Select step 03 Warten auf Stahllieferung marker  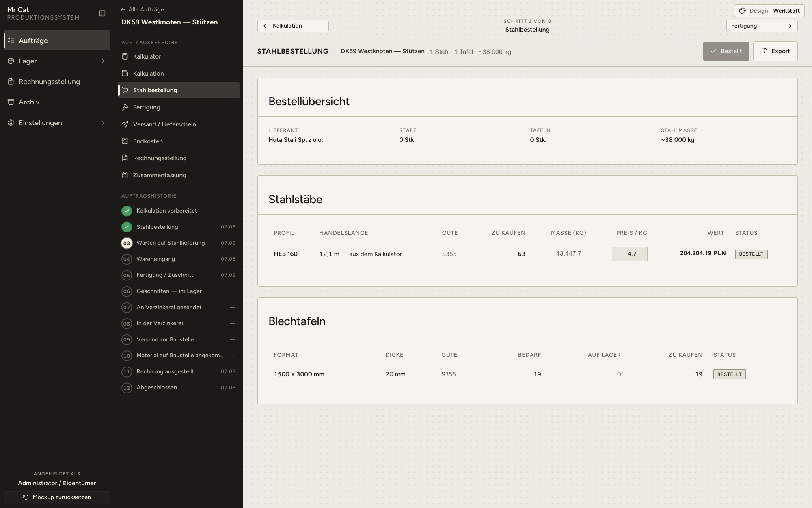[127, 243]
